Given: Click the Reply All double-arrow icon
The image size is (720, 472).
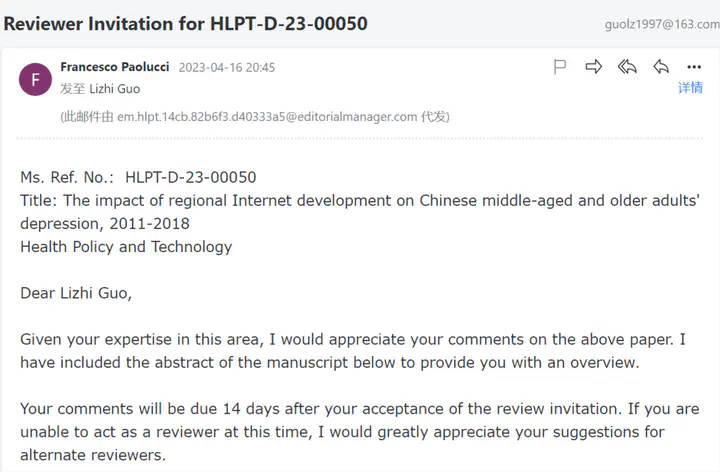Looking at the screenshot, I should pyautogui.click(x=627, y=67).
